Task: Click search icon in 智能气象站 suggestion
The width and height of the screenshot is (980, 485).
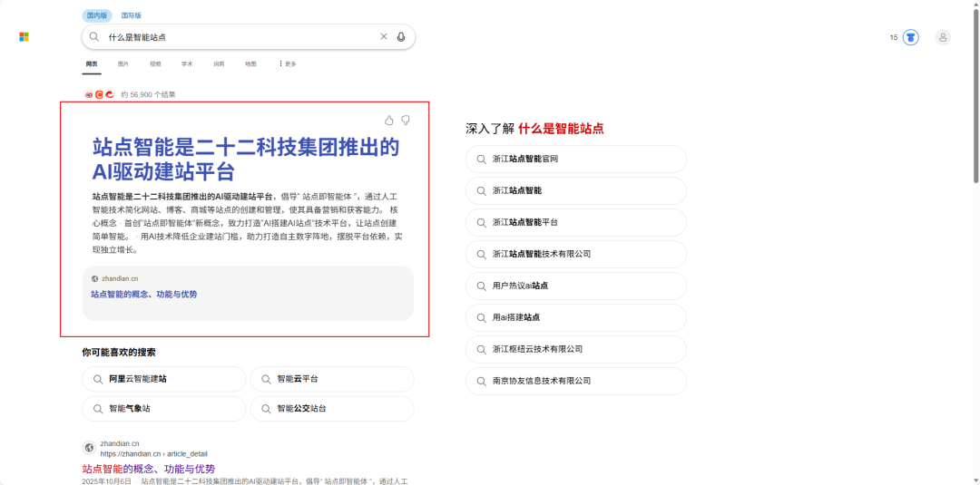Action: pos(97,409)
